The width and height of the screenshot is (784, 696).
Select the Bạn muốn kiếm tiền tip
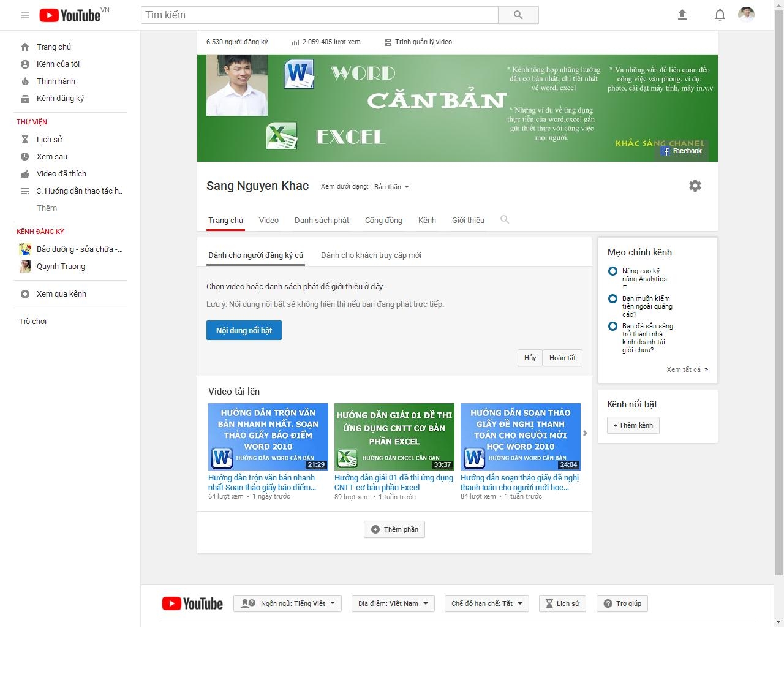click(x=640, y=306)
